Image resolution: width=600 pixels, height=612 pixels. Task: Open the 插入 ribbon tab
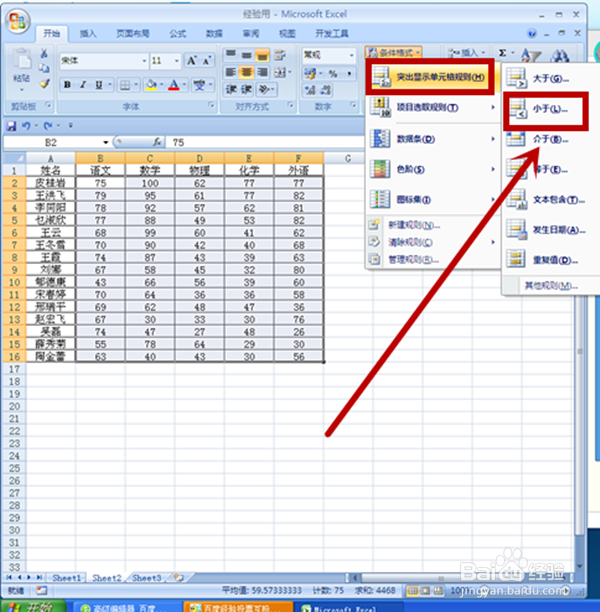click(88, 34)
